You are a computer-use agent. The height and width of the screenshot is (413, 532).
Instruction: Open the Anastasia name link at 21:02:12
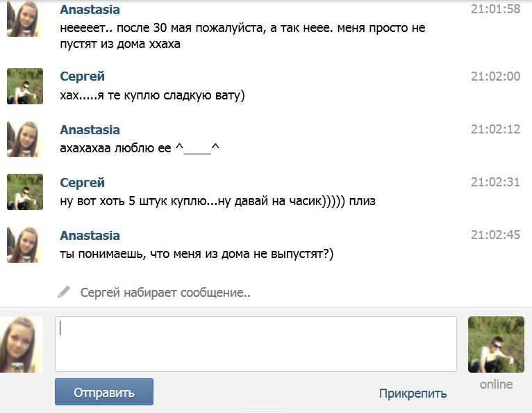point(90,130)
